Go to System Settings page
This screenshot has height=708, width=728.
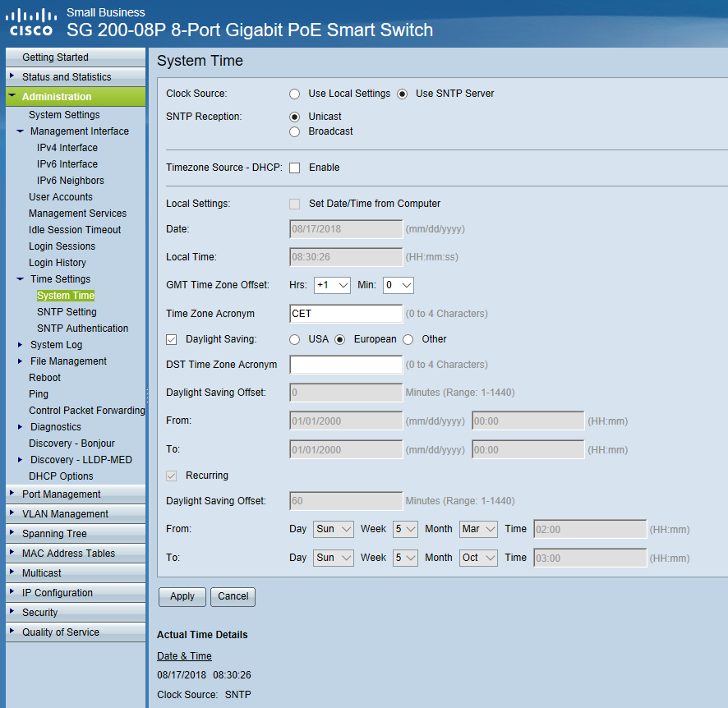coord(64,115)
